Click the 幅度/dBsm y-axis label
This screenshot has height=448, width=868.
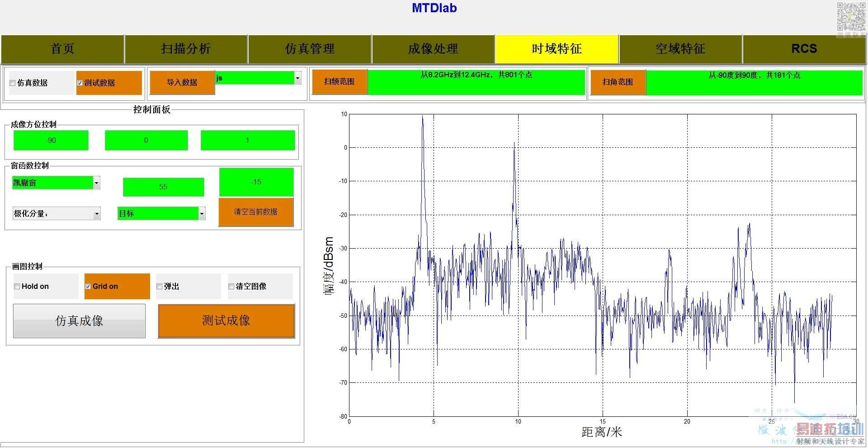tap(329, 266)
